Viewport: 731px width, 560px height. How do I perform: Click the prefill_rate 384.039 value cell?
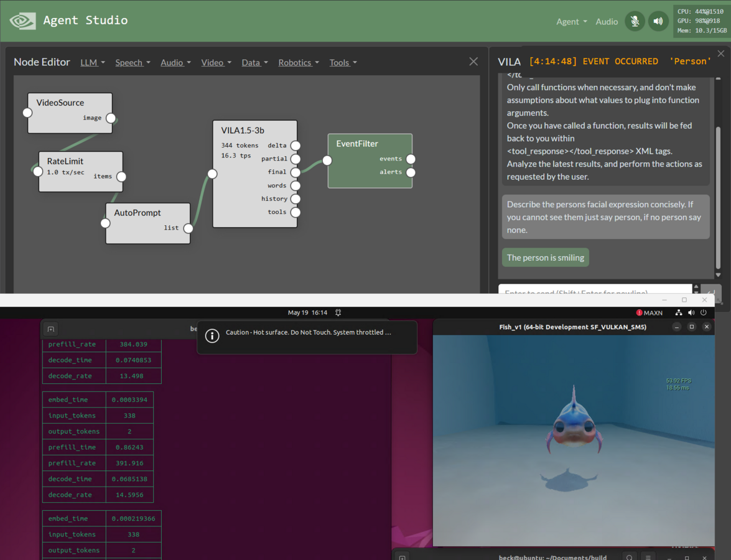tap(133, 344)
